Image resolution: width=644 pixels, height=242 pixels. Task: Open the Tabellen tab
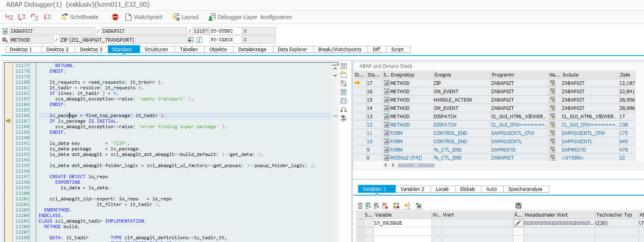(189, 50)
